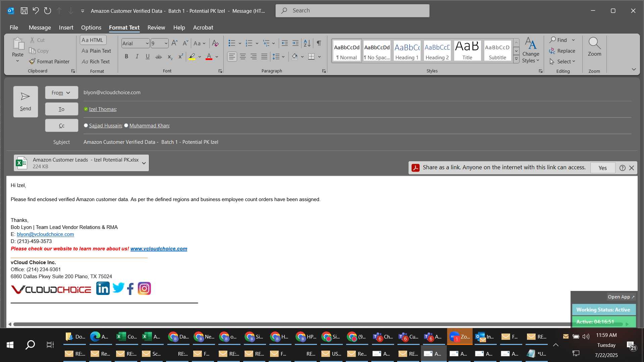Increase font size with grow font icon

click(174, 43)
